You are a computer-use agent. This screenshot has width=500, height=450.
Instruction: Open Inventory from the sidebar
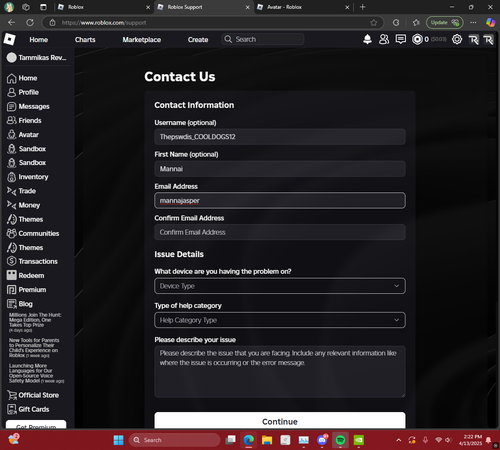pyautogui.click(x=27, y=177)
